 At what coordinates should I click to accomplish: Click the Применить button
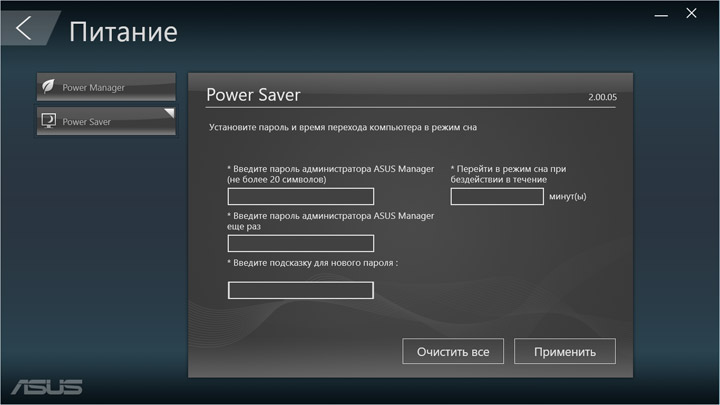click(565, 351)
